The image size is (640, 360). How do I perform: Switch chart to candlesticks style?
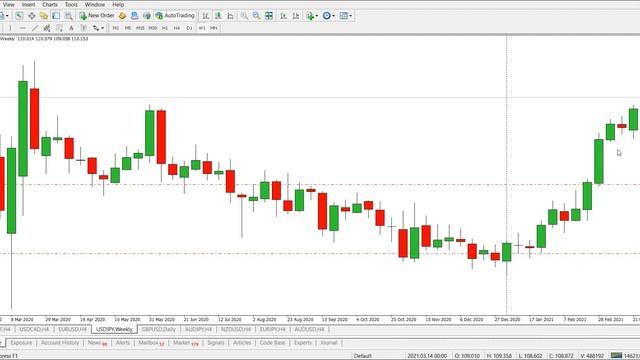pos(218,16)
